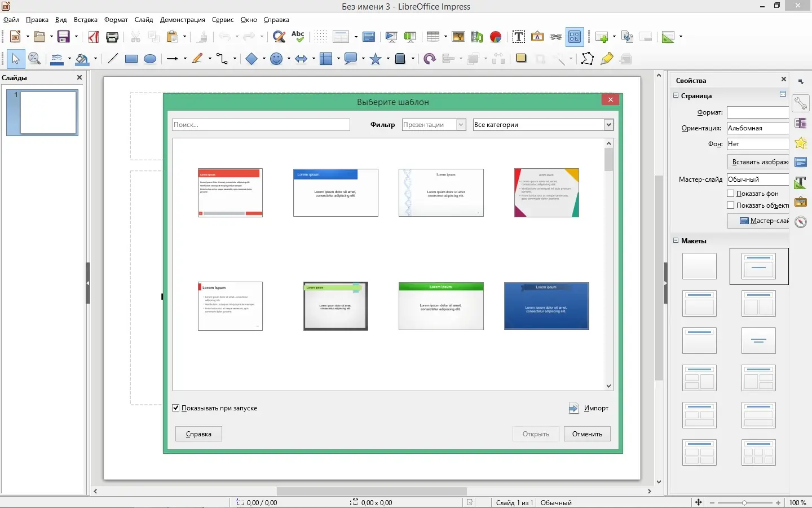Insert a hyperlink
The image size is (812, 508).
pos(556,37)
